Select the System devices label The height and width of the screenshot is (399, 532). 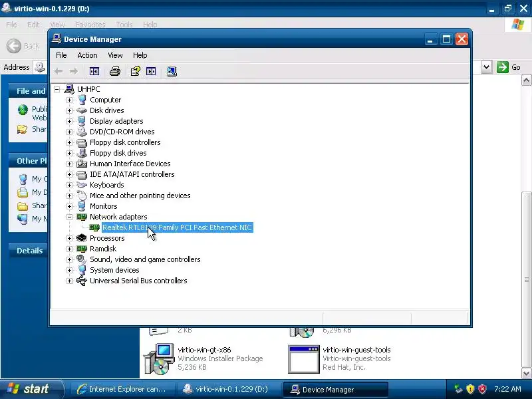coord(114,270)
